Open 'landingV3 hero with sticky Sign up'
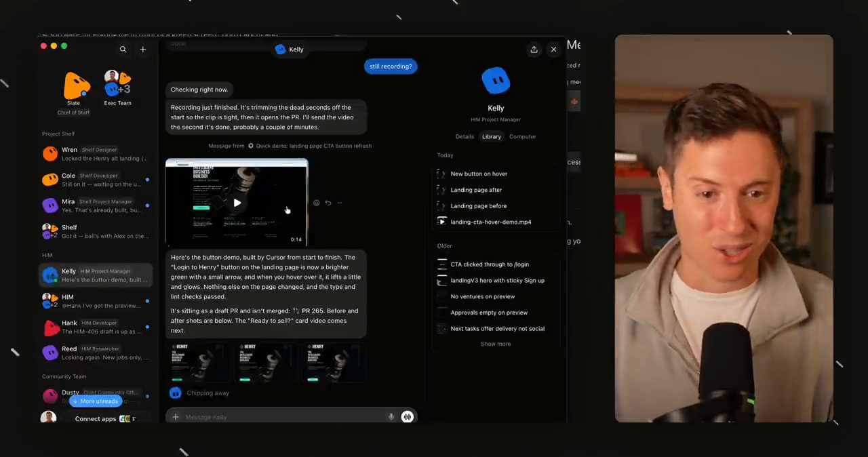Screen dimensions: 868x457 (x=497, y=280)
